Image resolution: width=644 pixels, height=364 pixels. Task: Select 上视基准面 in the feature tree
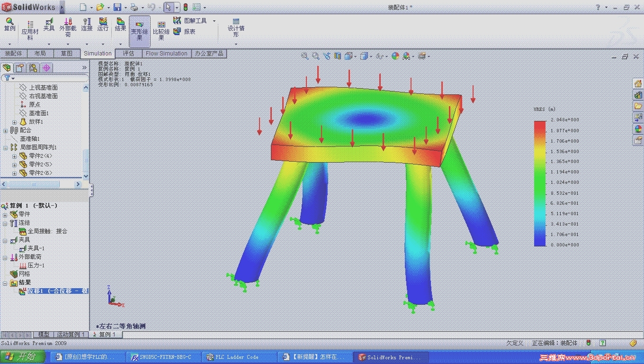click(x=43, y=88)
